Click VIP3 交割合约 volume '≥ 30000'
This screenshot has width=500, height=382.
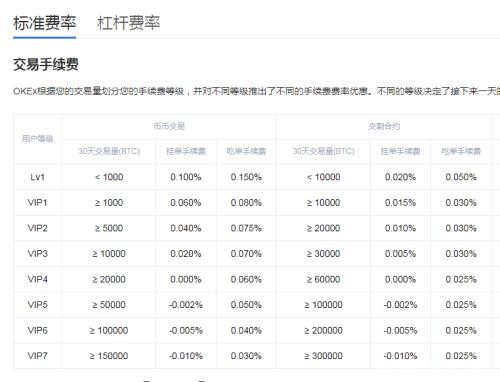tap(323, 254)
